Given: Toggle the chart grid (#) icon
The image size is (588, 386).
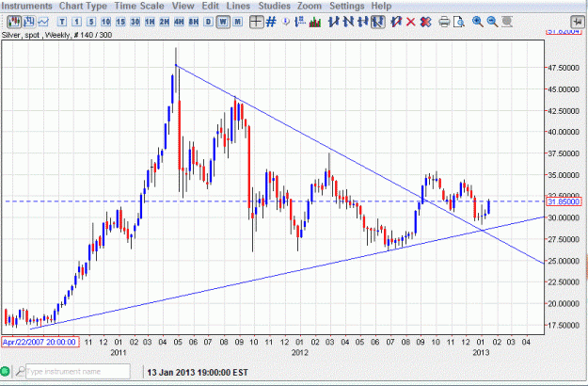Looking at the screenshot, I should click(271, 22).
